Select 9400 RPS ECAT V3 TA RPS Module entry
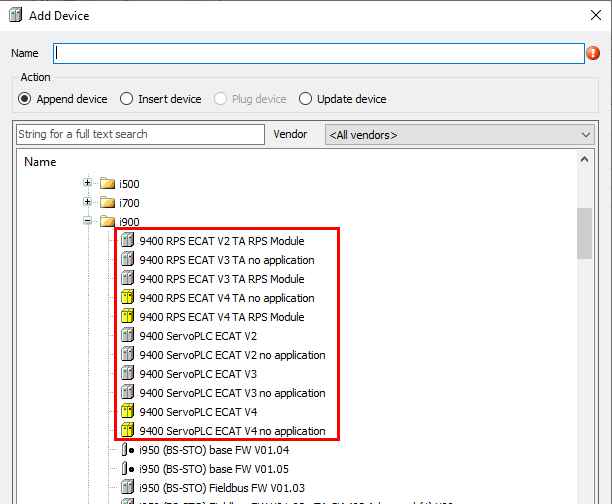Screen dimensions: 612x504 pyautogui.click(x=222, y=279)
